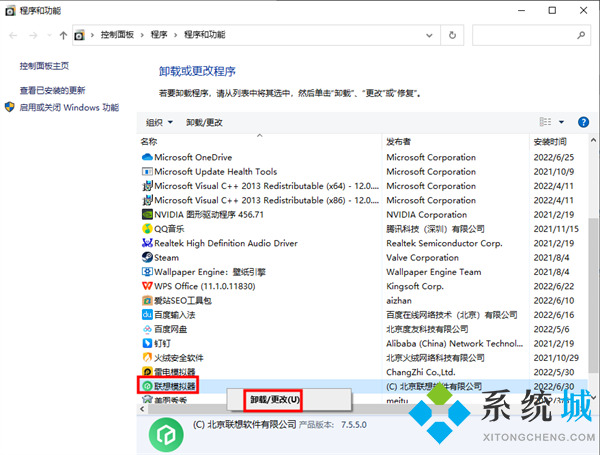Open the 控制面板主页 link

pos(44,66)
